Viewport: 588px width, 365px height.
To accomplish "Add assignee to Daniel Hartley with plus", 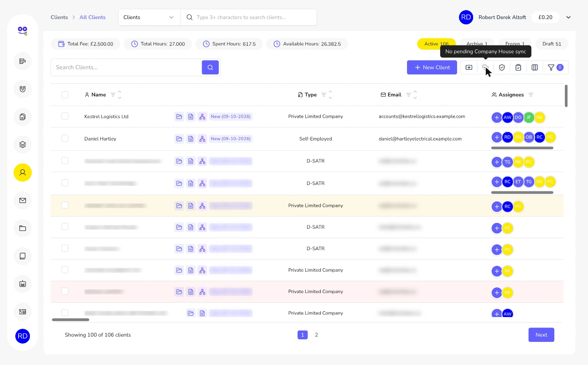I will (497, 137).
